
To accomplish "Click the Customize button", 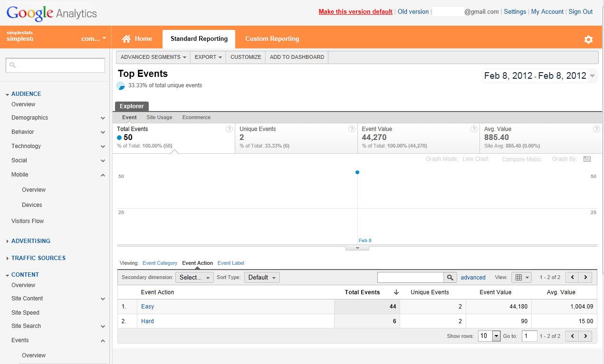I will [x=246, y=57].
